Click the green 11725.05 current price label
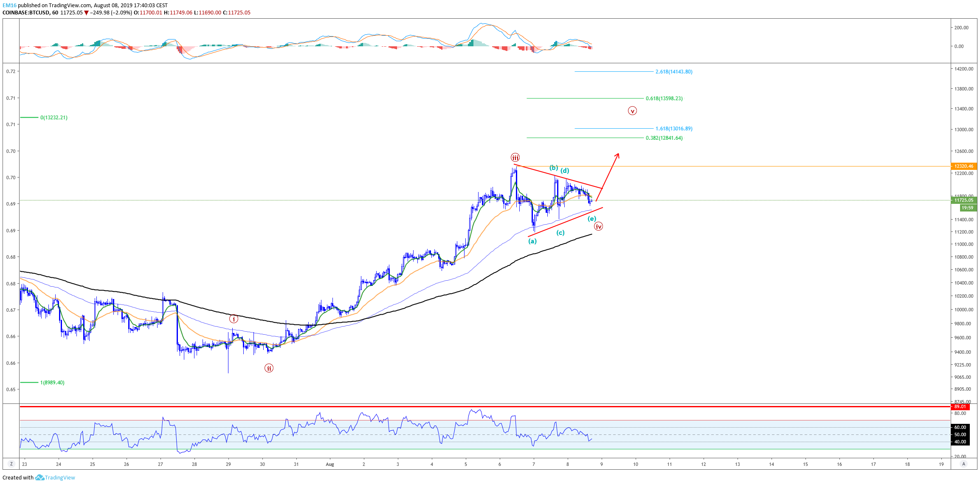The height and width of the screenshot is (485, 980). click(x=963, y=200)
